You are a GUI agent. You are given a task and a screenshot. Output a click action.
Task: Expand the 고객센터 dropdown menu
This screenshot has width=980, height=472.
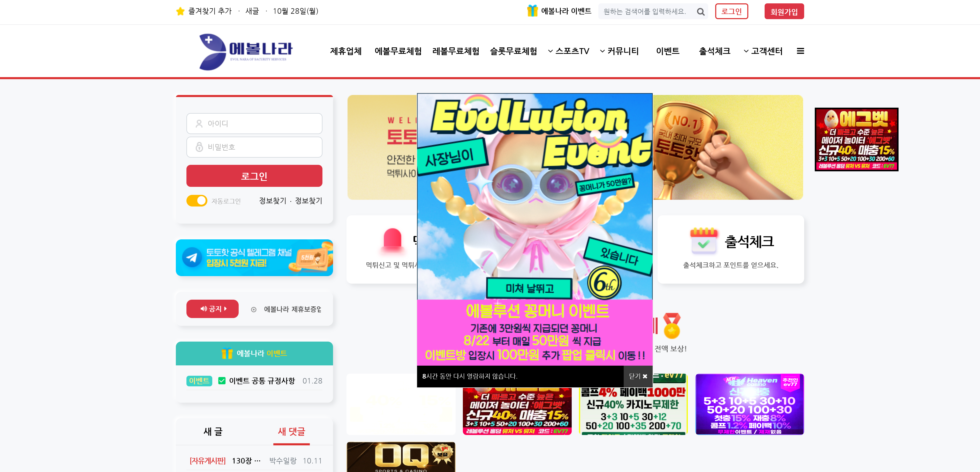point(763,51)
